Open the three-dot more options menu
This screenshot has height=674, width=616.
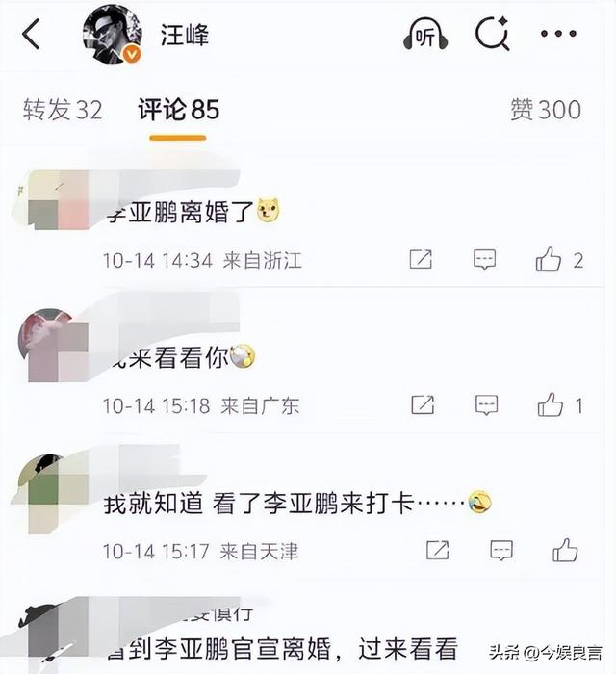(x=558, y=34)
